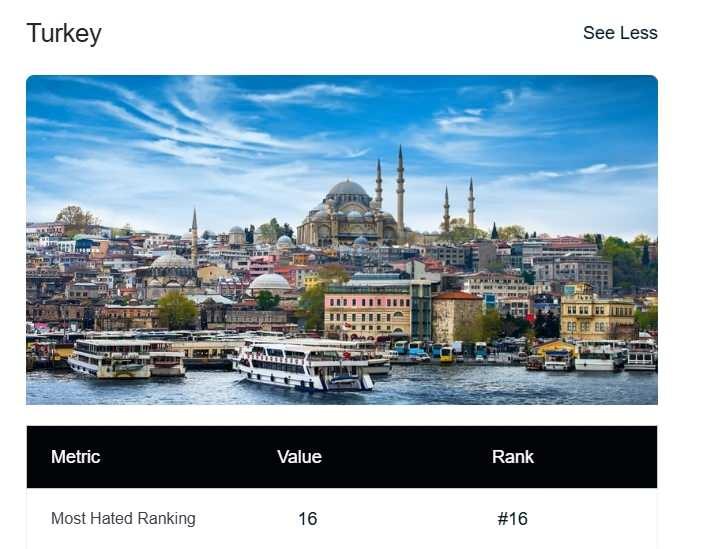Click the large mosque dome in photo

click(347, 190)
